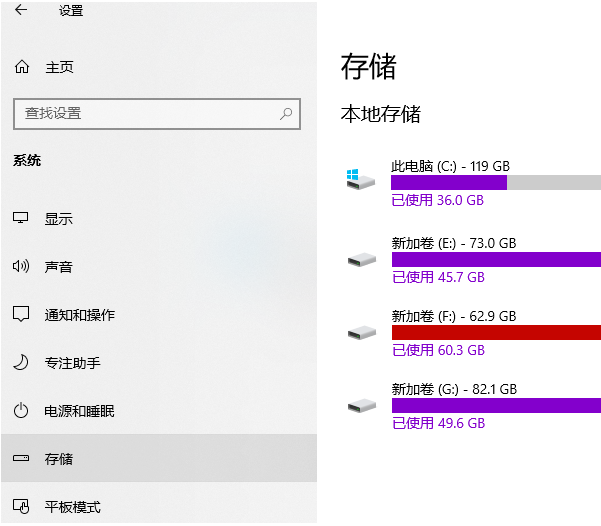This screenshot has height=526, width=601.
Task: Click the G: drive disk icon
Action: pyautogui.click(x=361, y=405)
